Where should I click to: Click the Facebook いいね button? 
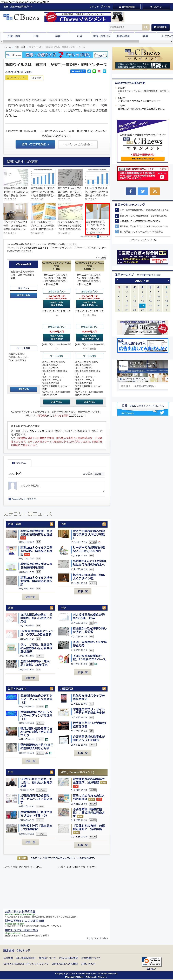pos(78,71)
